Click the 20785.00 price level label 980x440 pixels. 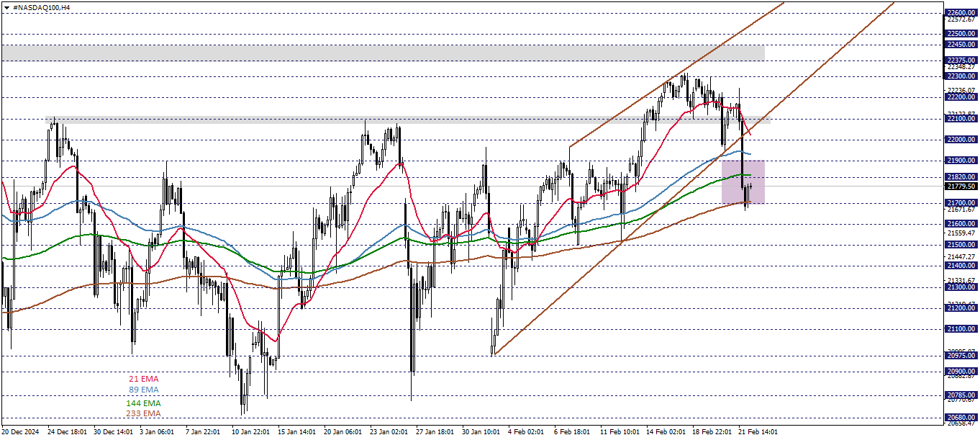coord(961,395)
